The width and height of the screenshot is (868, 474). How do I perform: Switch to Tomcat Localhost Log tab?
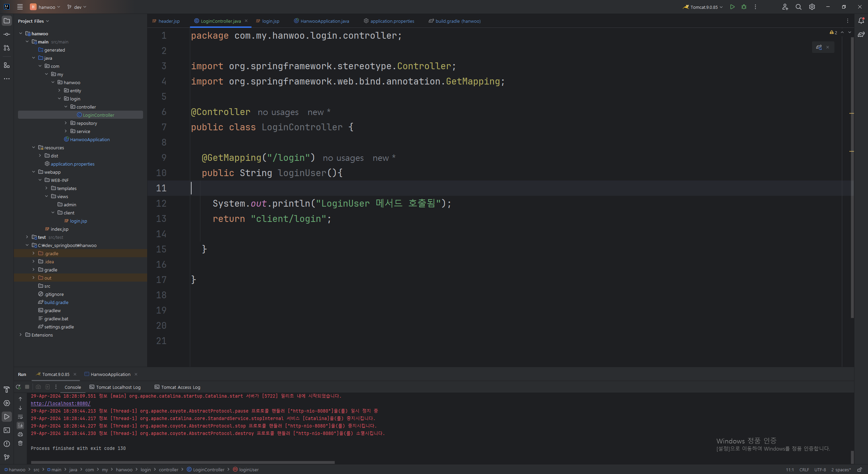click(118, 387)
